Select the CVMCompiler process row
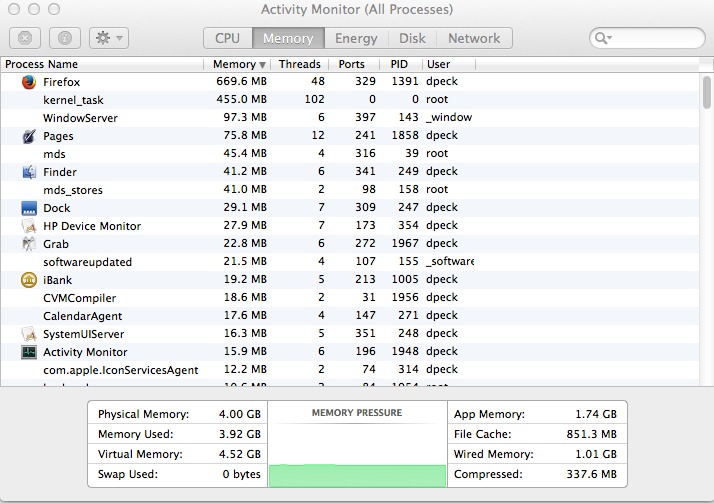This screenshot has width=714, height=503. 350,298
